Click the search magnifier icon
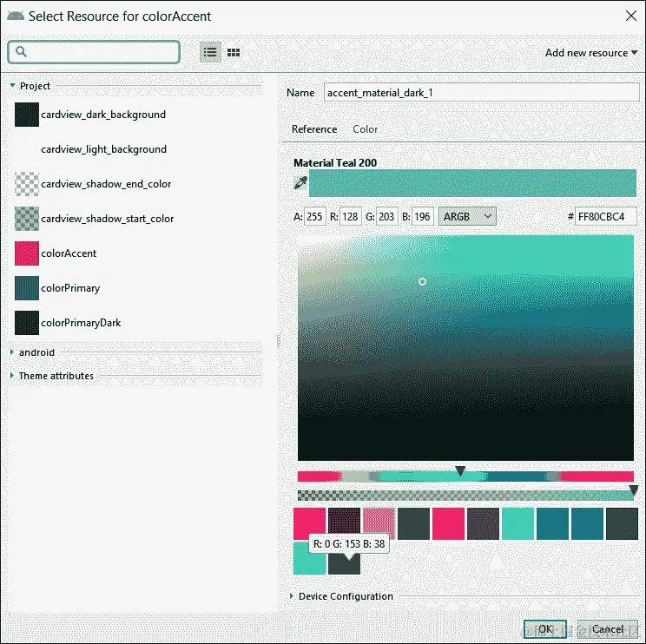The width and height of the screenshot is (646, 644). tap(21, 51)
